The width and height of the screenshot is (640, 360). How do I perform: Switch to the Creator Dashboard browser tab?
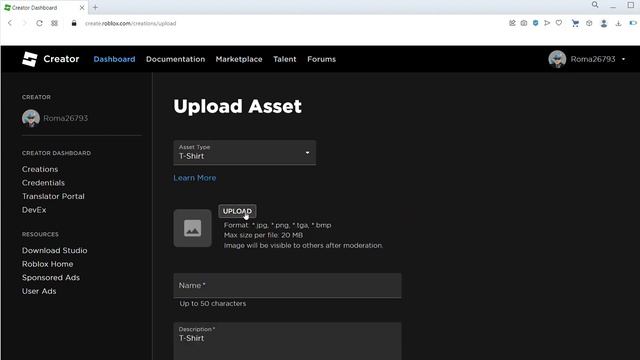(x=44, y=7)
